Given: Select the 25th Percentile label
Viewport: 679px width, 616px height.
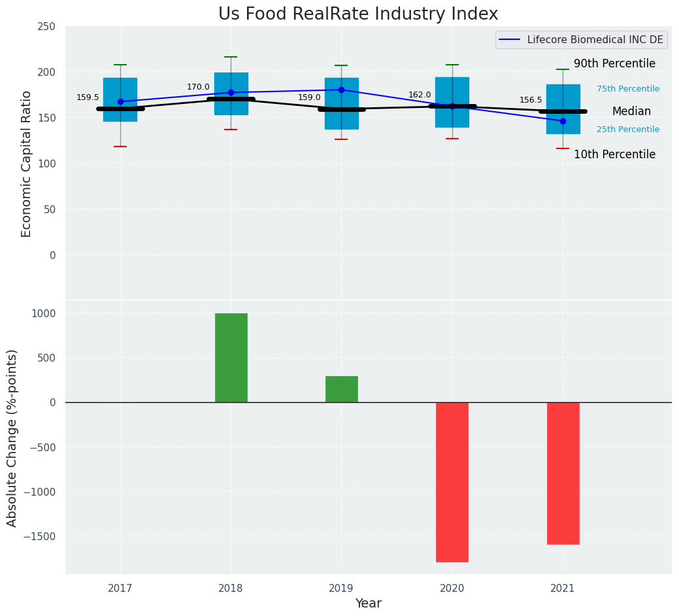Looking at the screenshot, I should (628, 129).
